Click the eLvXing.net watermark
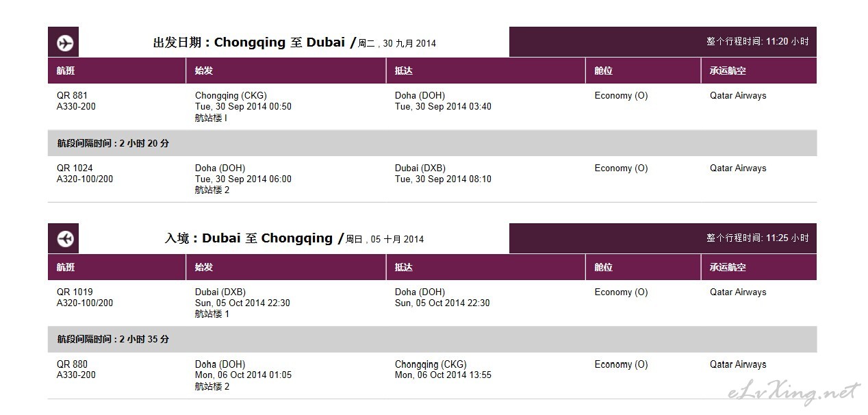Screen dimensions: 868x415 pyautogui.click(x=793, y=394)
